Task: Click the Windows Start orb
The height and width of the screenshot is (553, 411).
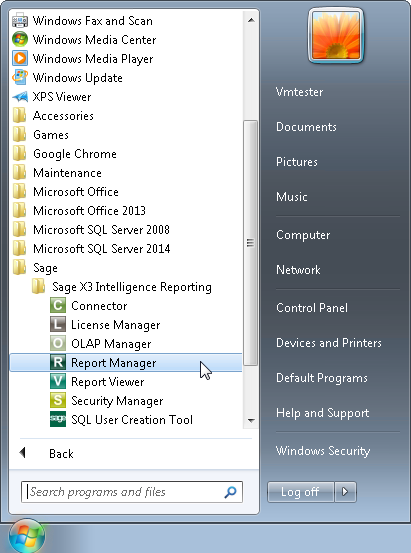Action: (27, 536)
